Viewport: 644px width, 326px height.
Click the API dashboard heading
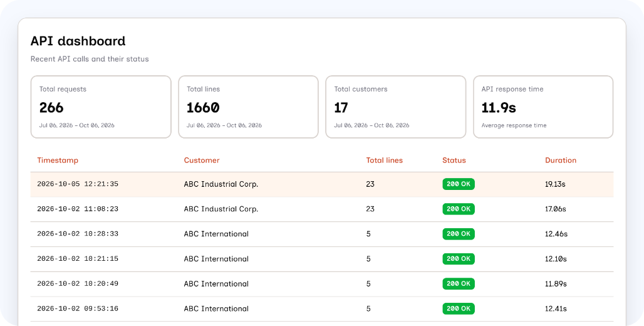pyautogui.click(x=78, y=41)
